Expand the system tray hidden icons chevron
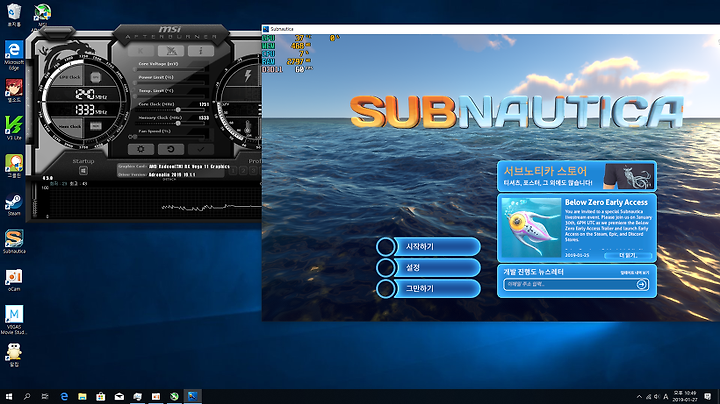This screenshot has height=404, width=720. [x=639, y=397]
